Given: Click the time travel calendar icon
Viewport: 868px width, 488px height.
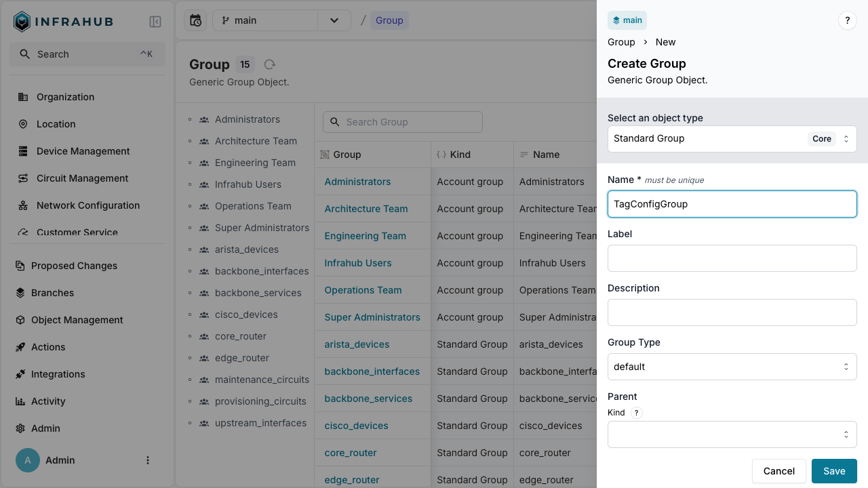Looking at the screenshot, I should coord(195,20).
